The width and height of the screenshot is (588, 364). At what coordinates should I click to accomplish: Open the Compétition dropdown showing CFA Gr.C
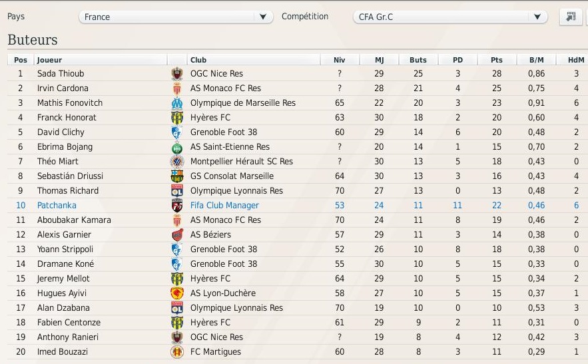click(x=450, y=17)
